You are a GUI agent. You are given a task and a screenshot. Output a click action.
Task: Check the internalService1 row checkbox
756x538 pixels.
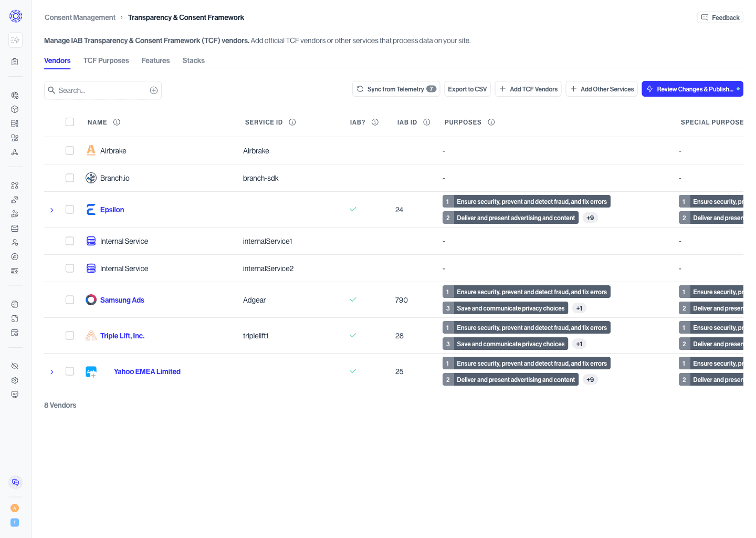70,241
